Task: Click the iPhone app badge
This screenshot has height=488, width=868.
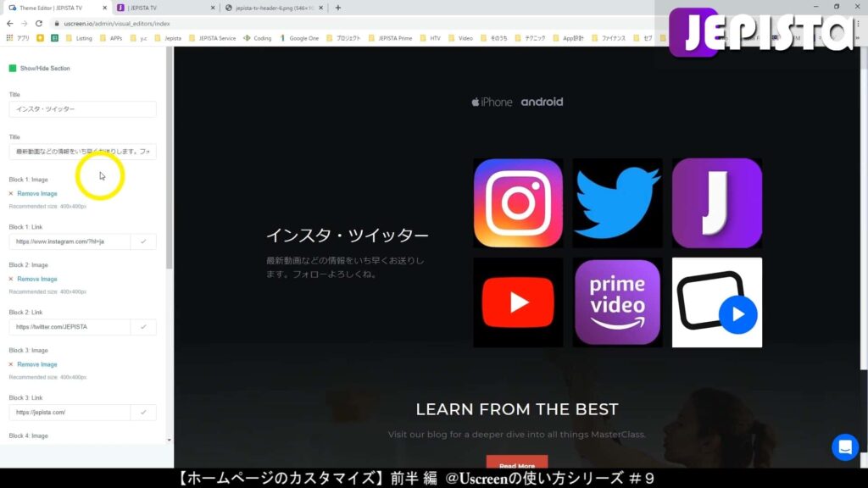Action: click(492, 102)
